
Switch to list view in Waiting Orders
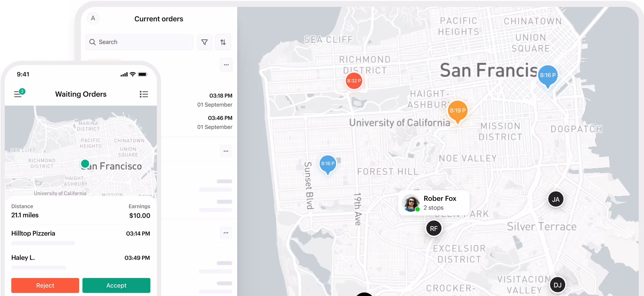(x=144, y=94)
